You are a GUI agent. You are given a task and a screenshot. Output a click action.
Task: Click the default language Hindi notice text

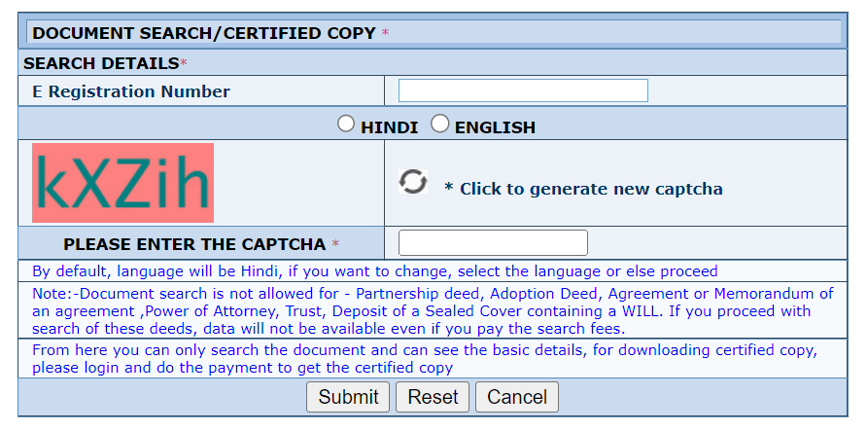pyautogui.click(x=375, y=271)
